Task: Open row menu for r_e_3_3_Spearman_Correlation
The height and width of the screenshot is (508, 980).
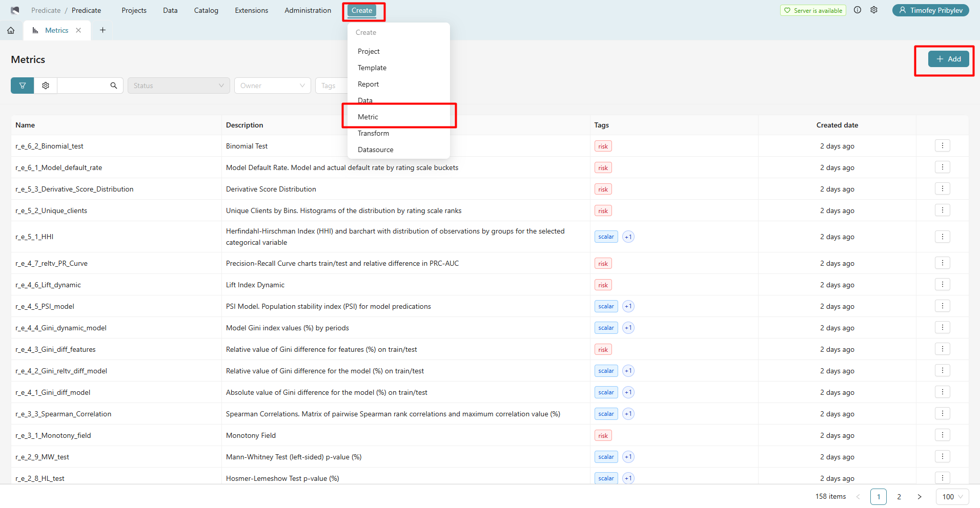Action: pyautogui.click(x=942, y=414)
